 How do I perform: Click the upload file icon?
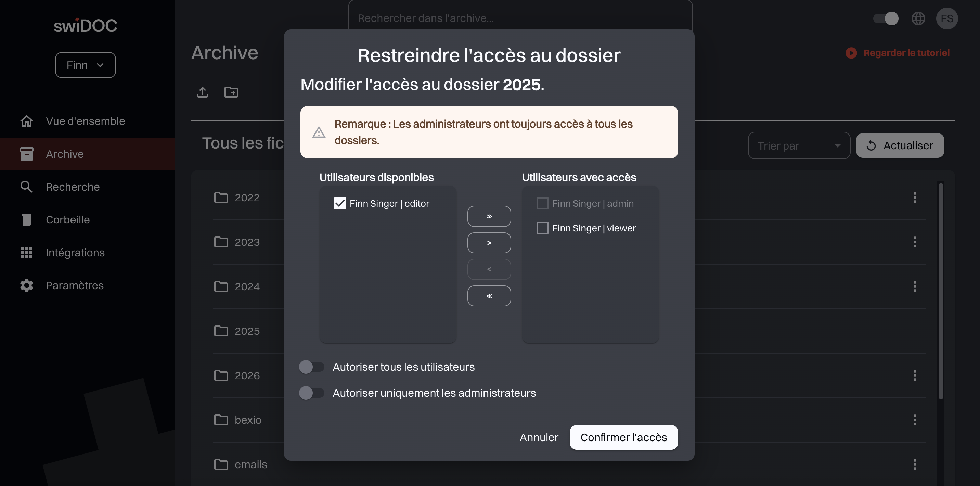(202, 92)
